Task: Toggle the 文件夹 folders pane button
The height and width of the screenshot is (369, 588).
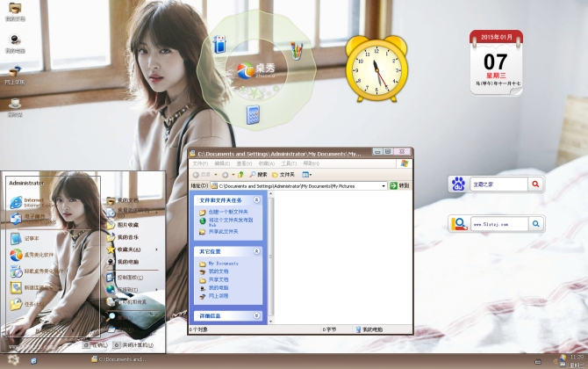Action: click(x=283, y=175)
